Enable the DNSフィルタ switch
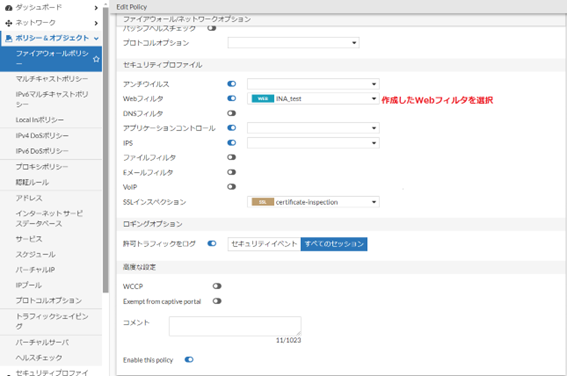The image size is (567, 376). pyautogui.click(x=231, y=113)
